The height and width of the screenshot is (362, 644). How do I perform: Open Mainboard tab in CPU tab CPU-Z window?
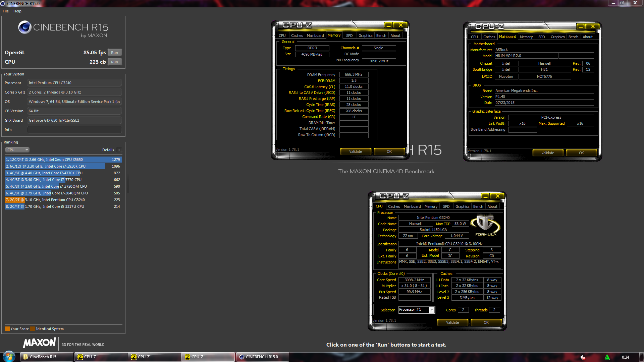point(412,206)
